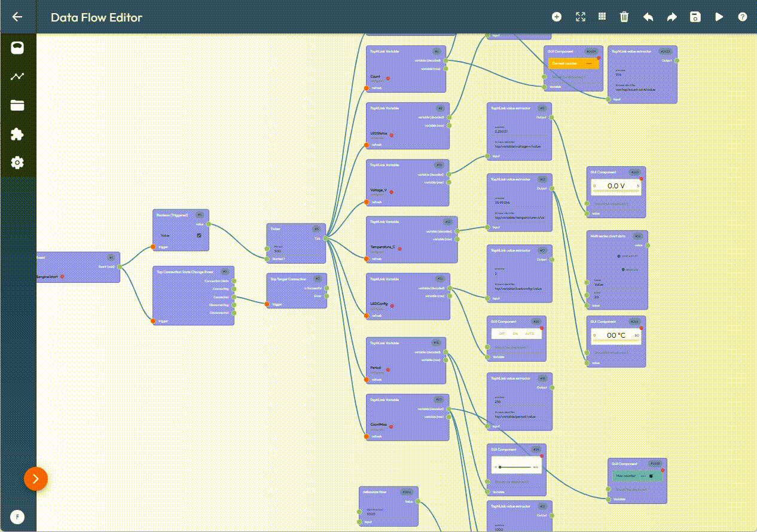
Task: Redo the last change
Action: coord(671,17)
